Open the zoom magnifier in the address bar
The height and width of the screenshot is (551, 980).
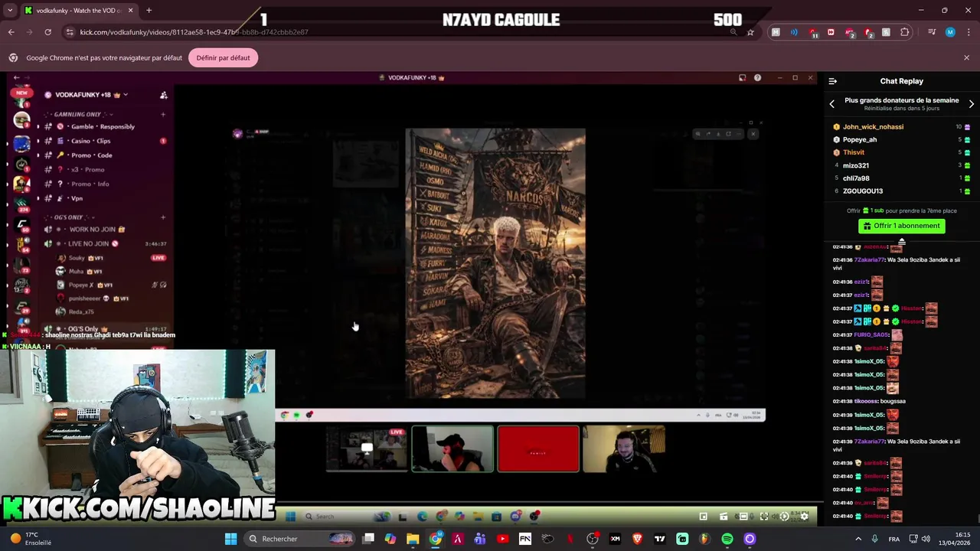click(733, 32)
